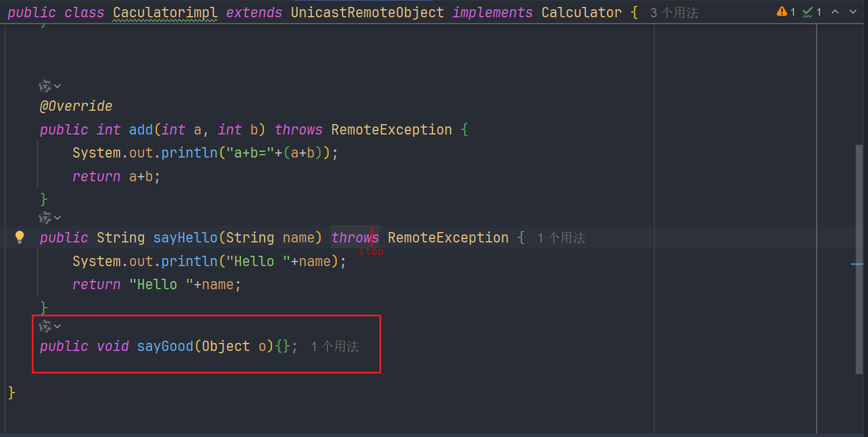Open the "3 个用法" usages hint on class line
The width and height of the screenshot is (868, 437).
tap(674, 13)
